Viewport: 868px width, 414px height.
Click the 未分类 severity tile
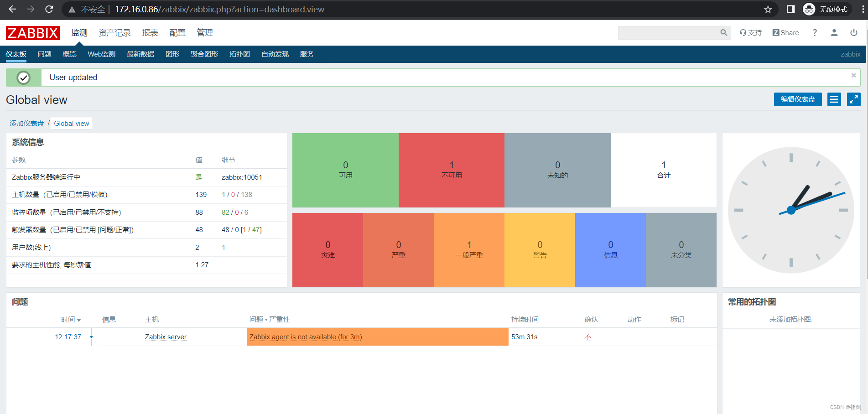(x=681, y=250)
